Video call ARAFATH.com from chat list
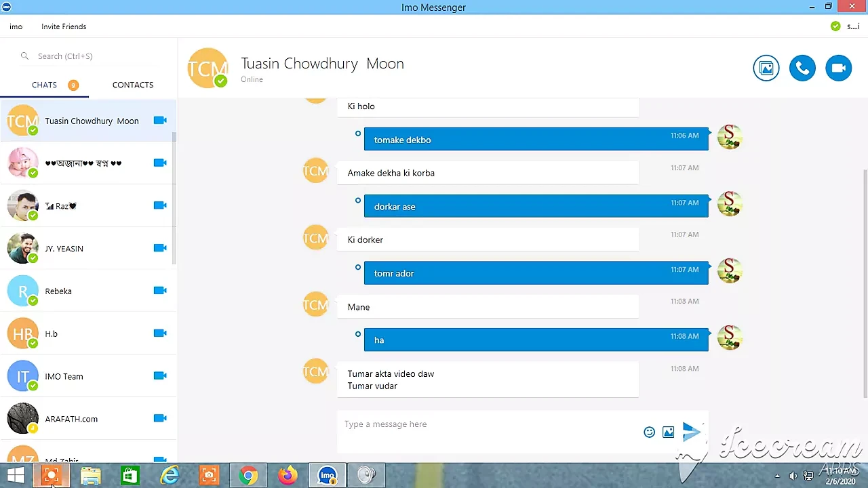Screen dimensions: 868x488 [x=160, y=419]
